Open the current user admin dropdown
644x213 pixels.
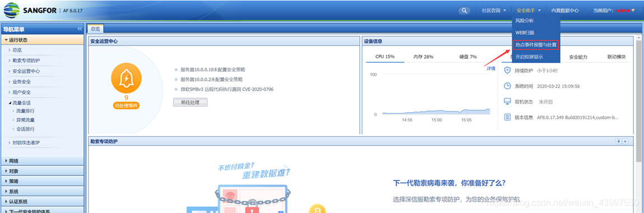[x=614, y=11]
